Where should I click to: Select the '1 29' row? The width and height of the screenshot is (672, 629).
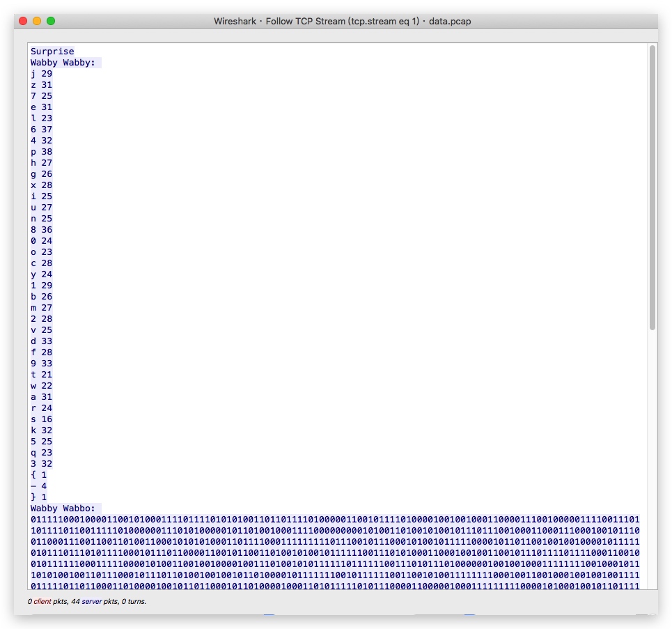pyautogui.click(x=41, y=286)
